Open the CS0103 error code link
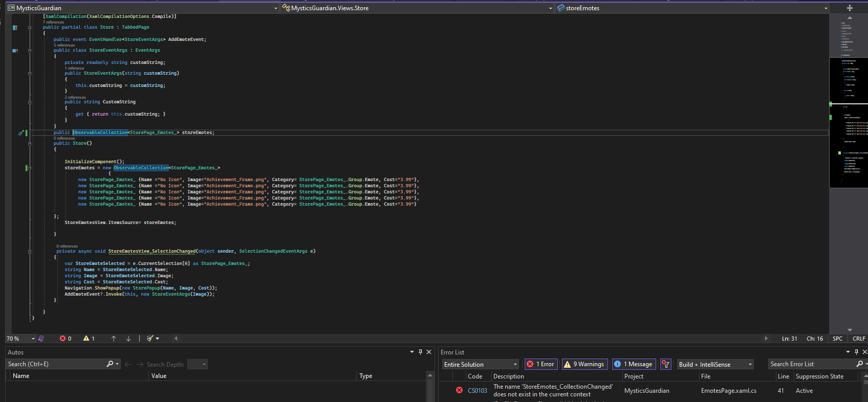868x402 pixels. (x=478, y=391)
